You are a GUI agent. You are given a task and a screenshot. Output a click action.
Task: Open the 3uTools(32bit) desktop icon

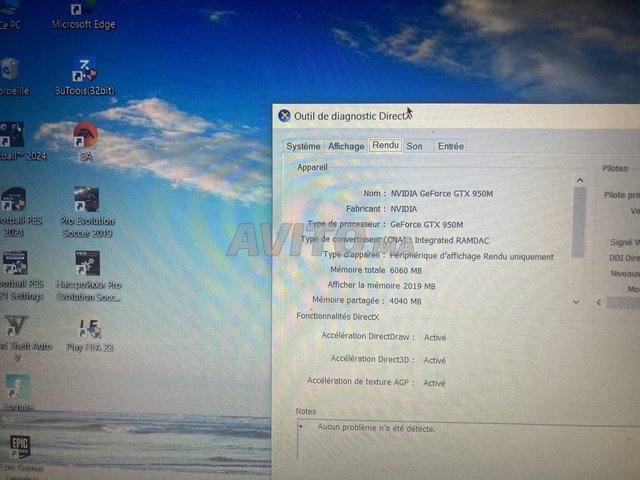tap(84, 71)
